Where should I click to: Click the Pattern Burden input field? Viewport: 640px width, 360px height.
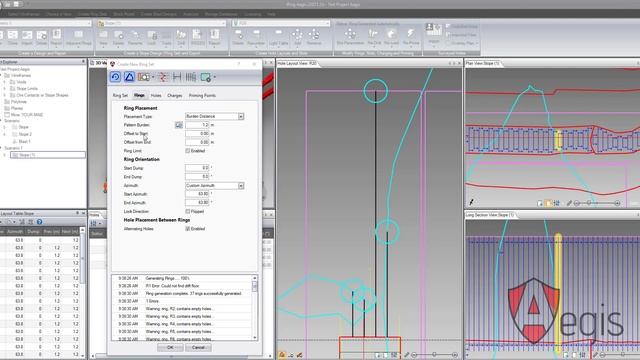197,125
